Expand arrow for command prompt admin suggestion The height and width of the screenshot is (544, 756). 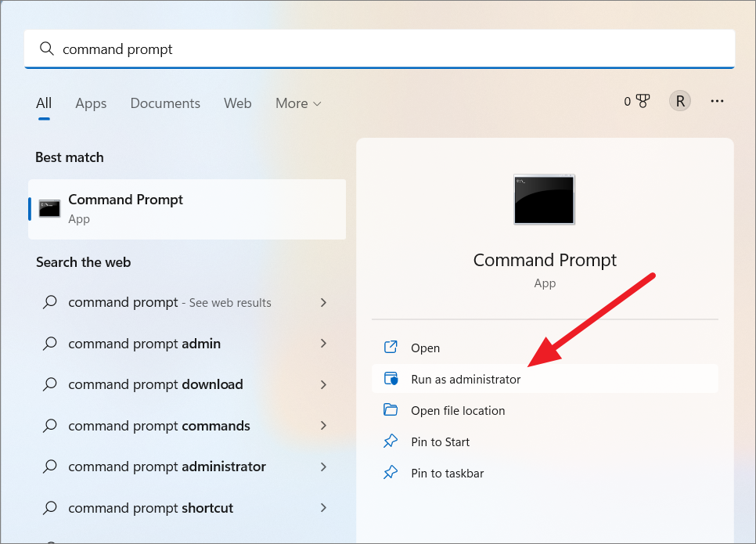[x=323, y=344]
